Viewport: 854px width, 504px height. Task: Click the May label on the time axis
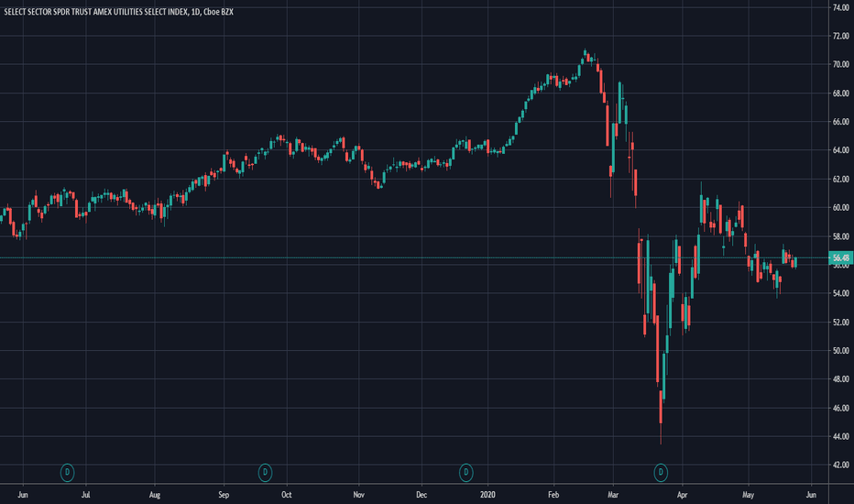point(749,495)
